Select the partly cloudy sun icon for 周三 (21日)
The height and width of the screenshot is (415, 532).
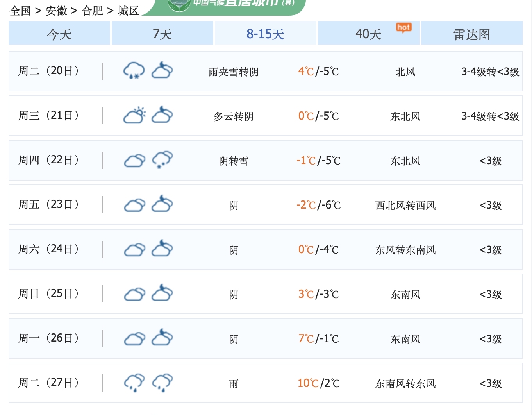click(134, 114)
